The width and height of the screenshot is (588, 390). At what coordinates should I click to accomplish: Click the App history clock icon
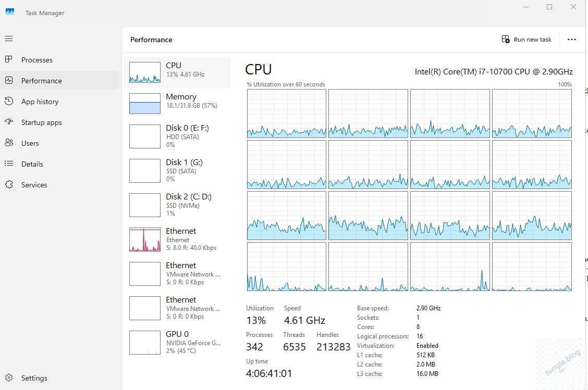point(9,101)
